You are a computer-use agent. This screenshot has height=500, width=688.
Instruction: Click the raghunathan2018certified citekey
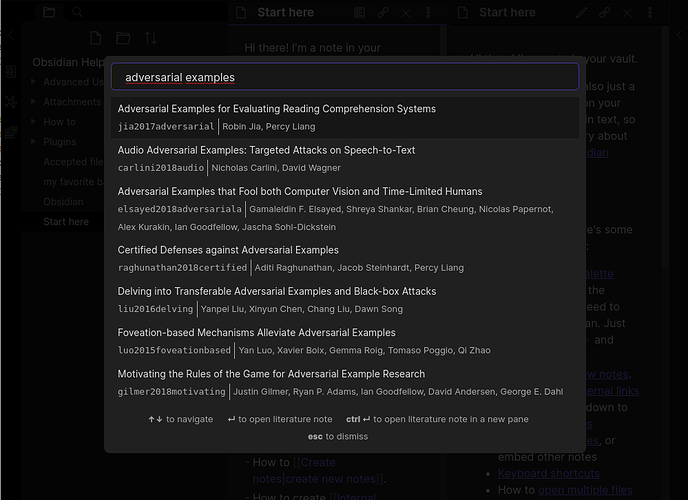click(182, 268)
